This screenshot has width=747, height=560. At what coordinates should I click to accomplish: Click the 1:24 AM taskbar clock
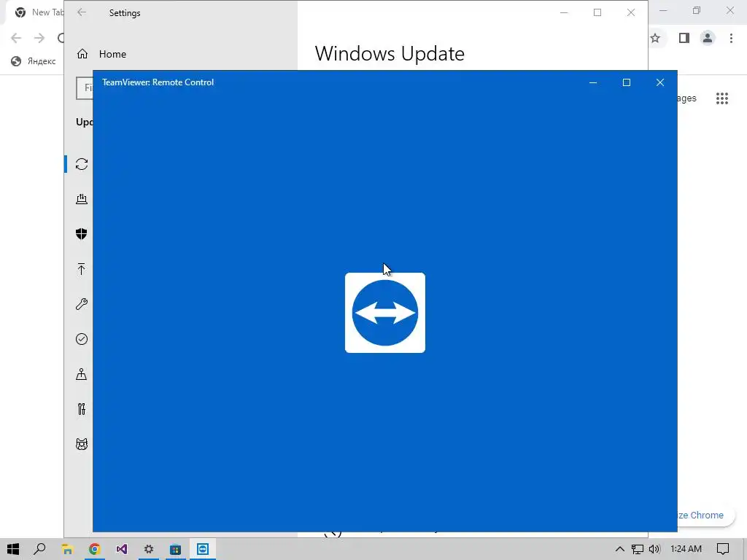tap(686, 549)
